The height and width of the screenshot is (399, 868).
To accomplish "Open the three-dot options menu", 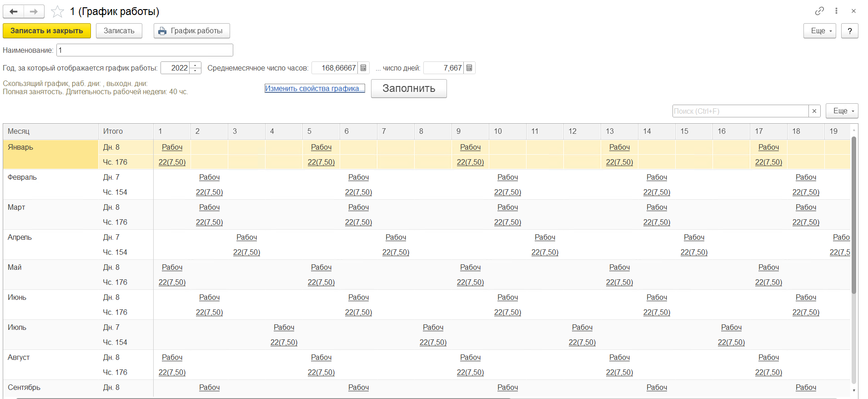I will point(836,11).
